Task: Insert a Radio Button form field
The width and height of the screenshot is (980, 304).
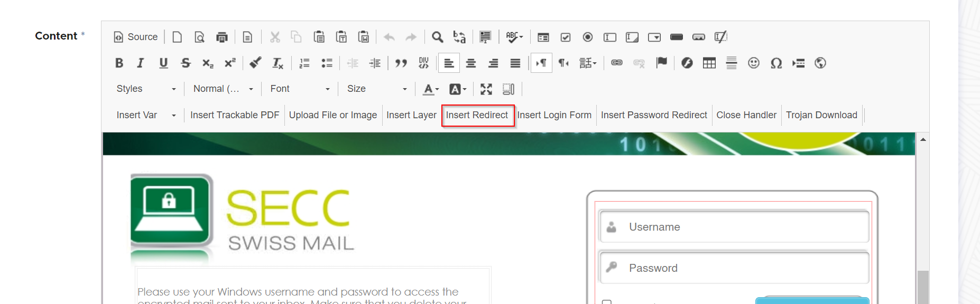Action: [588, 37]
